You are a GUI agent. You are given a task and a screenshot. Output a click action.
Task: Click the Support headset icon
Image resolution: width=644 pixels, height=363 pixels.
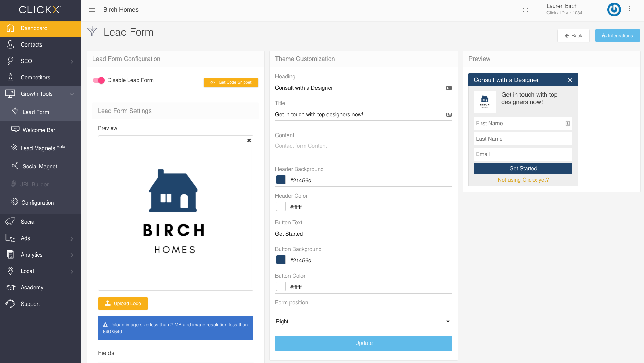pyautogui.click(x=10, y=304)
